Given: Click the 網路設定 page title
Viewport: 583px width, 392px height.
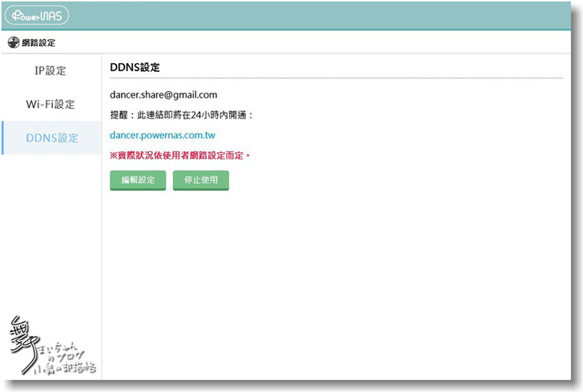Looking at the screenshot, I should pos(38,42).
